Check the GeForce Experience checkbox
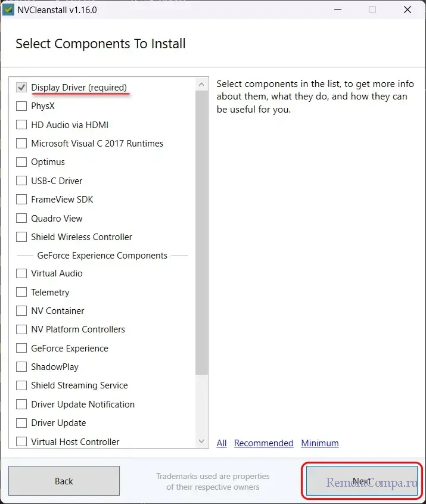Image resolution: width=426 pixels, height=504 pixels. click(21, 349)
